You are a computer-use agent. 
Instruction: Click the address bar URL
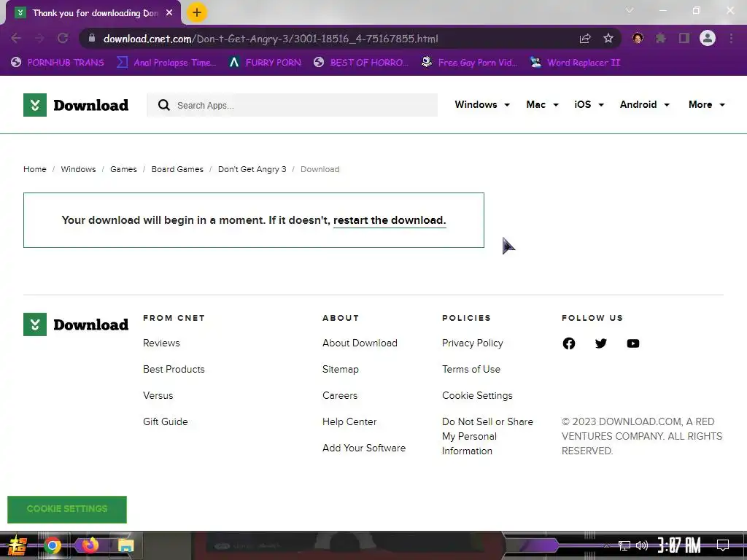(271, 39)
